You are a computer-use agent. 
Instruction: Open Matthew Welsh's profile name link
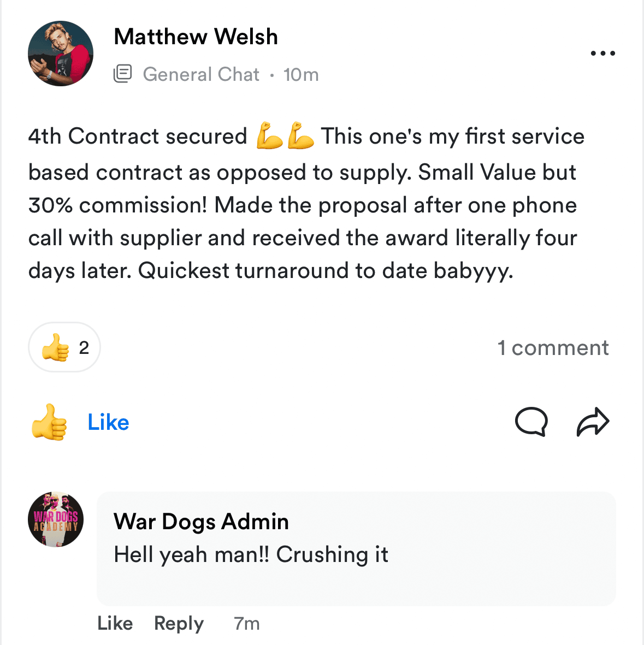pyautogui.click(x=196, y=37)
